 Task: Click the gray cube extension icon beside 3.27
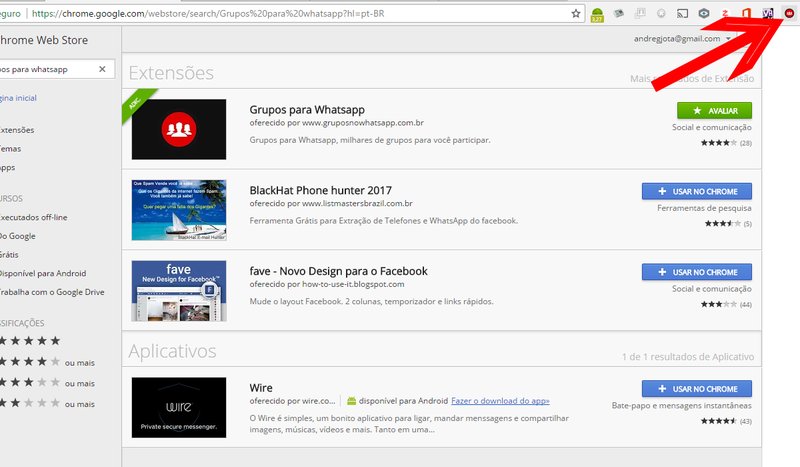(x=618, y=14)
